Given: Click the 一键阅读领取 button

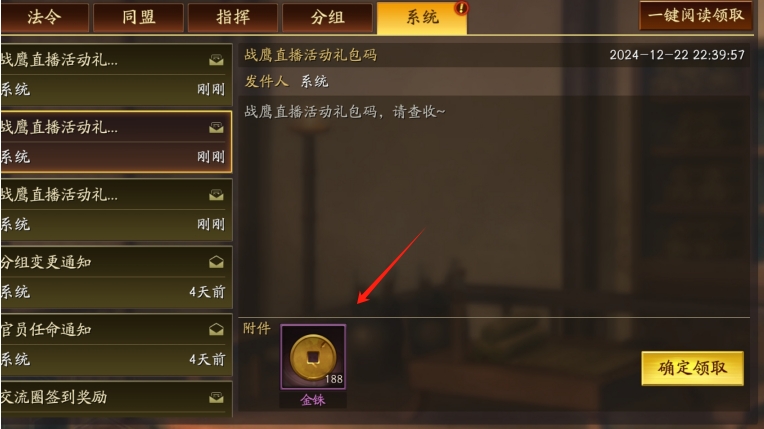Looking at the screenshot, I should [x=696, y=16].
